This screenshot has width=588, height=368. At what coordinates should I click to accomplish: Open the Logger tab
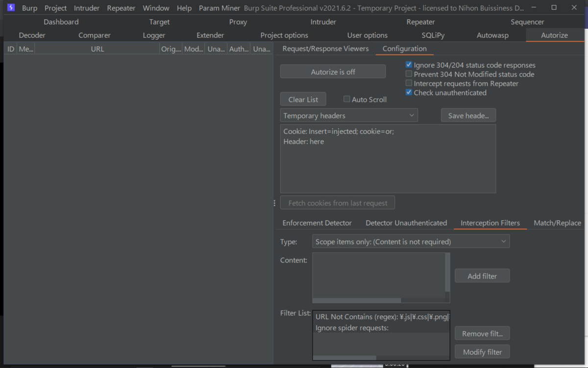coord(154,35)
